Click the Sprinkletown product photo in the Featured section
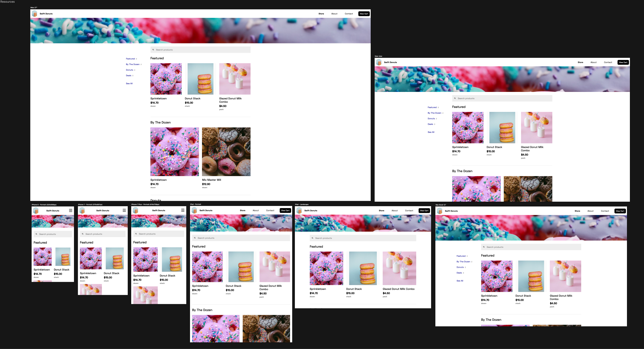 pyautogui.click(x=166, y=79)
